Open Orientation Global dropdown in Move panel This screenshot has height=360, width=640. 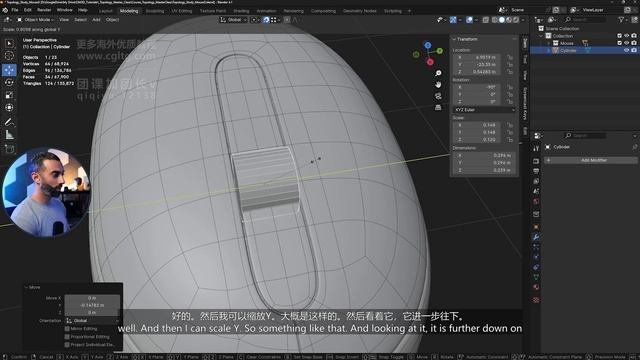pos(93,321)
